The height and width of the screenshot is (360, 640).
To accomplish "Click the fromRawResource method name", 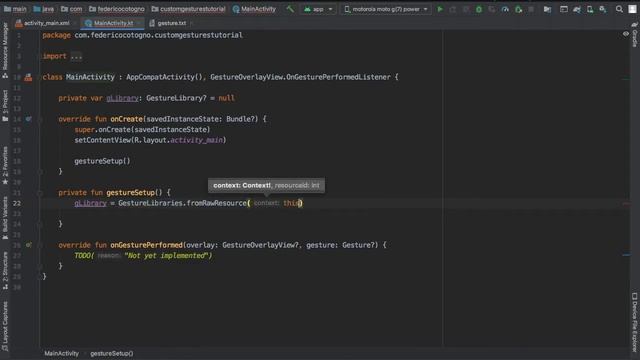I will pos(217,203).
